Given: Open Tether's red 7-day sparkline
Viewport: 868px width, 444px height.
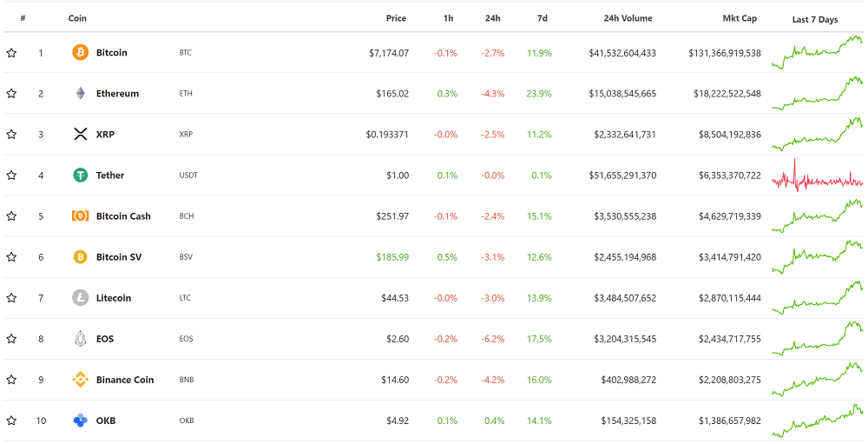Looking at the screenshot, I should click(818, 176).
